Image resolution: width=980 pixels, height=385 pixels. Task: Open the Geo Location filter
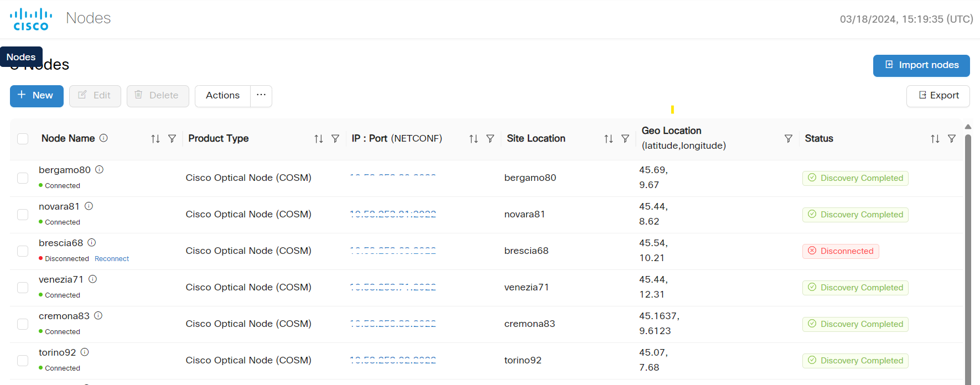789,139
